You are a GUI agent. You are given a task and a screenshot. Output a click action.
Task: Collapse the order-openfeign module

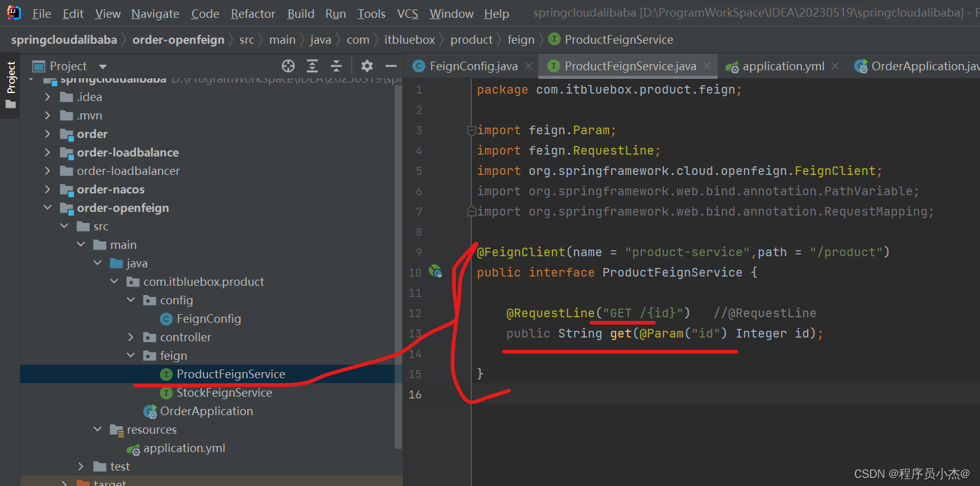point(47,208)
